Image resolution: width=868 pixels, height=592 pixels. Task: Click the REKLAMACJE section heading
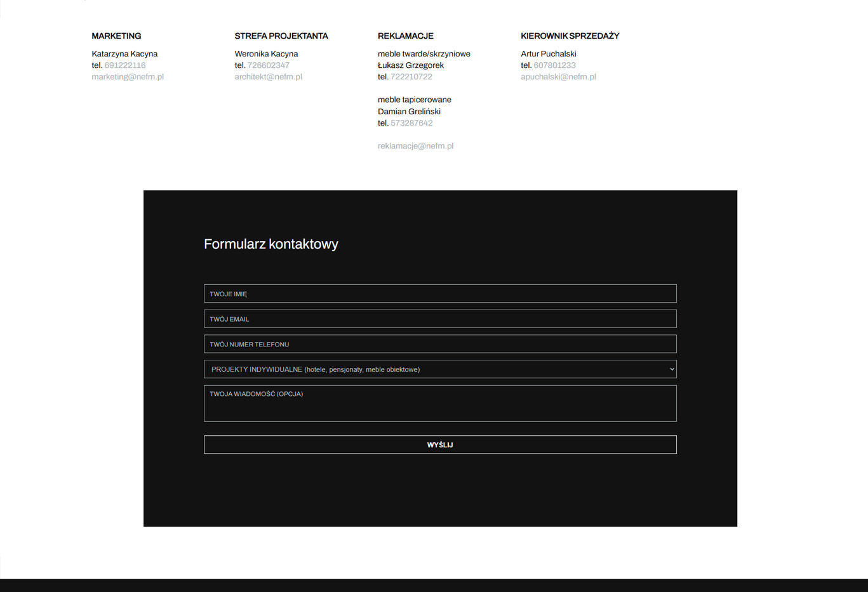405,36
